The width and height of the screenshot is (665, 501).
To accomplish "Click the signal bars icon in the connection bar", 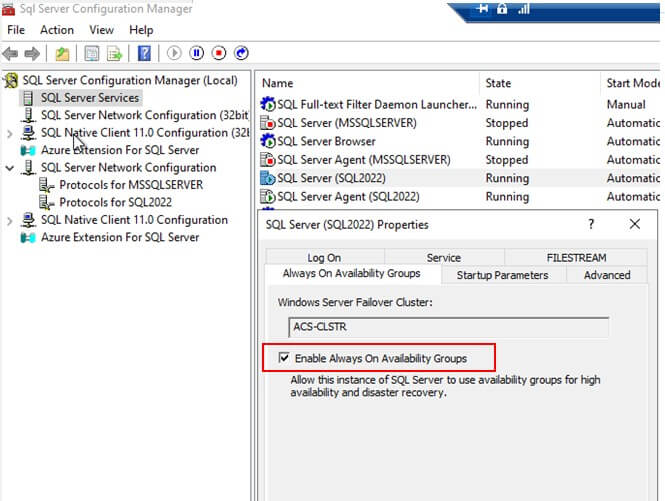I will tap(524, 8).
